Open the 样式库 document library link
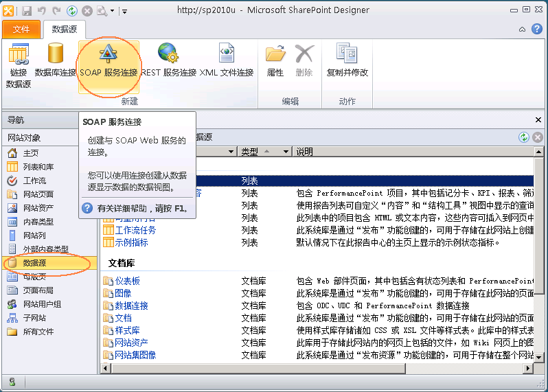 pyautogui.click(x=127, y=330)
